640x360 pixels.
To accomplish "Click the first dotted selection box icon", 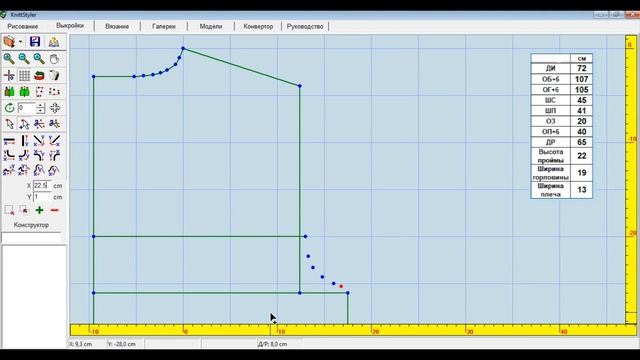I will 9,210.
